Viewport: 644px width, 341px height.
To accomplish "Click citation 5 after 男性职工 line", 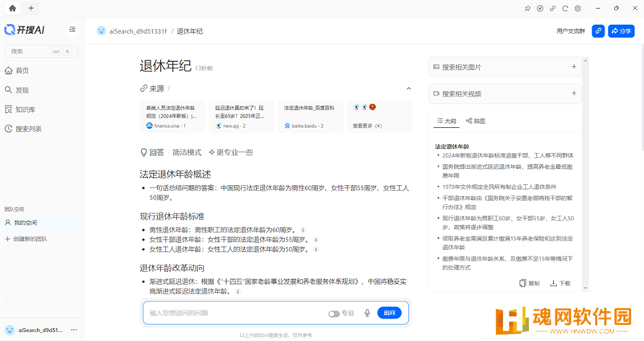I will 303,230.
